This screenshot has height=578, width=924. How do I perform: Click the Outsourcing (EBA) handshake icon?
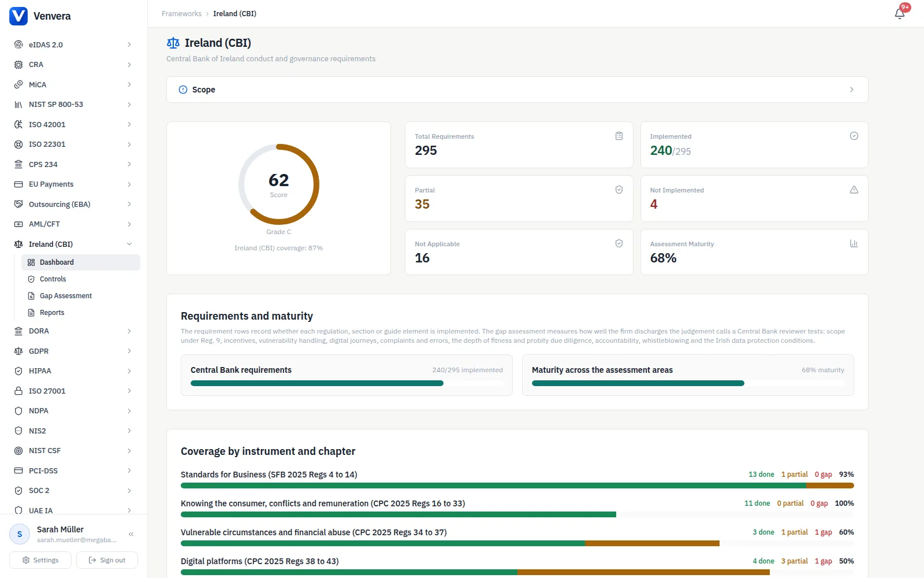point(18,204)
